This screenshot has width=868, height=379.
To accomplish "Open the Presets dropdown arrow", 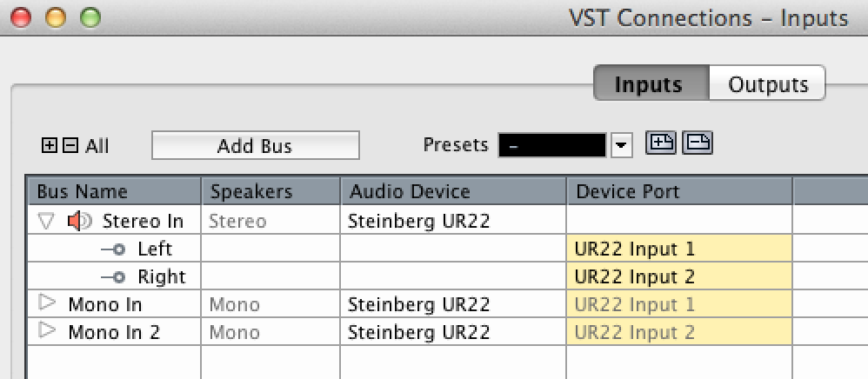I will pyautogui.click(x=622, y=145).
